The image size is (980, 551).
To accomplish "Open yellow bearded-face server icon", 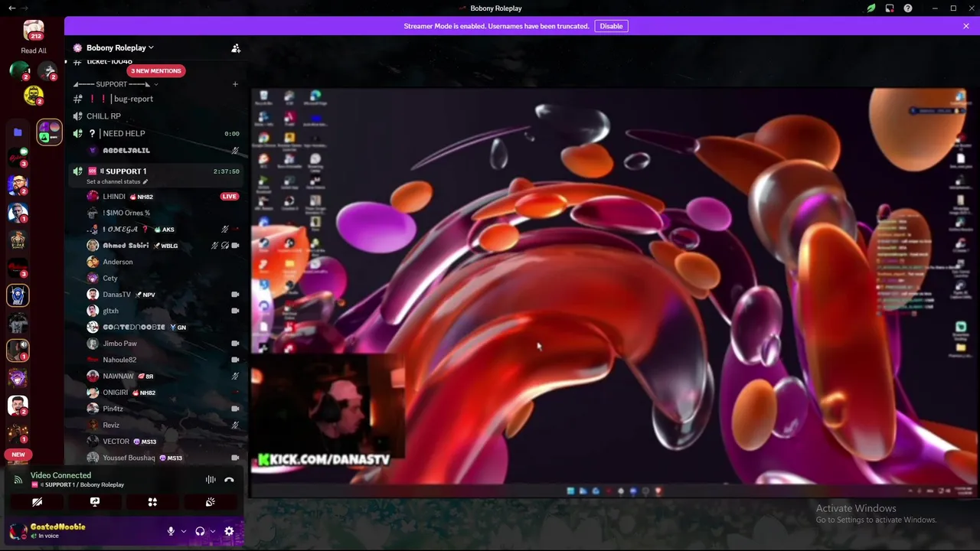I will [34, 96].
